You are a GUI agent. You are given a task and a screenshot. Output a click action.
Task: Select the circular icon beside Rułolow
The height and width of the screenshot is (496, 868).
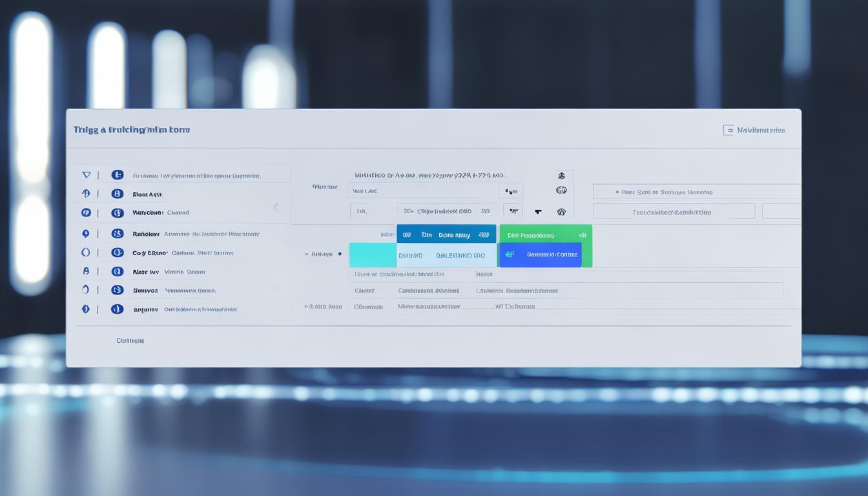coord(117,234)
